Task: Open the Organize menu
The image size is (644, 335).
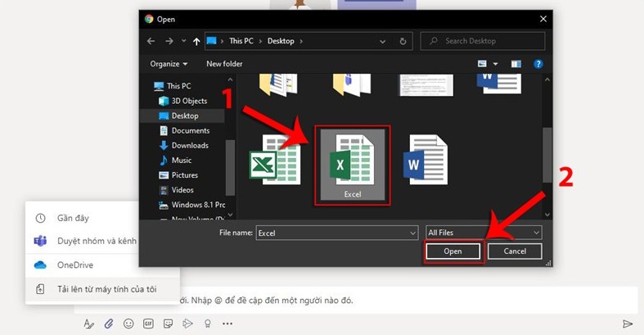Action: click(169, 64)
